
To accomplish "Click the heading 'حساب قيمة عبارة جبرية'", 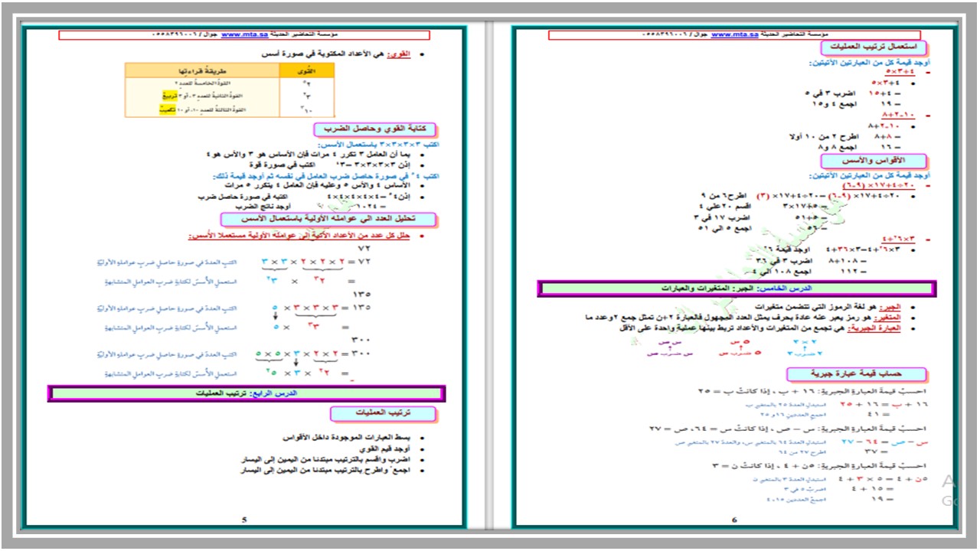I will [857, 374].
